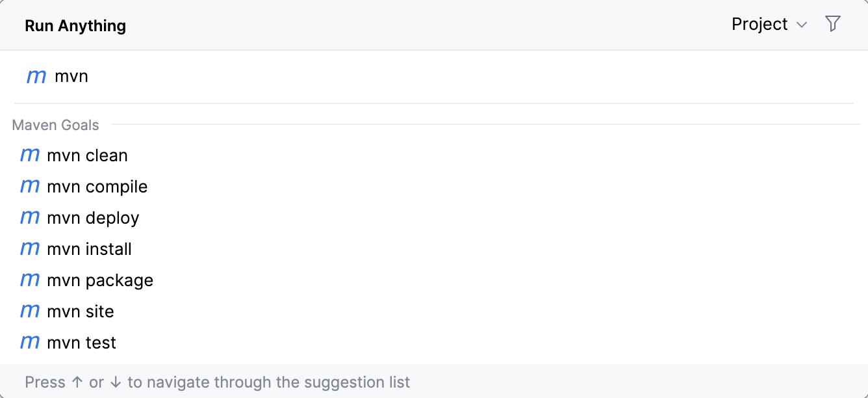Click the Maven icon beside mvn test
Viewport: 868px width, 398px height.
[30, 343]
